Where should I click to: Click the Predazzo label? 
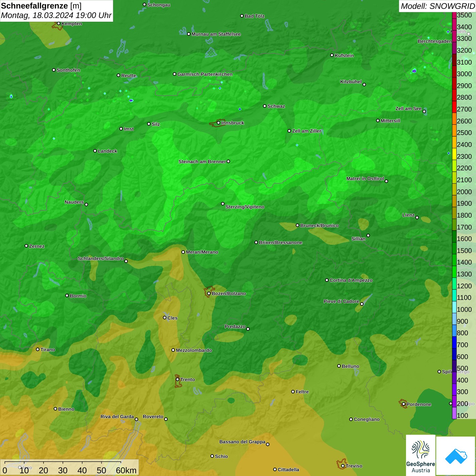[235, 326]
